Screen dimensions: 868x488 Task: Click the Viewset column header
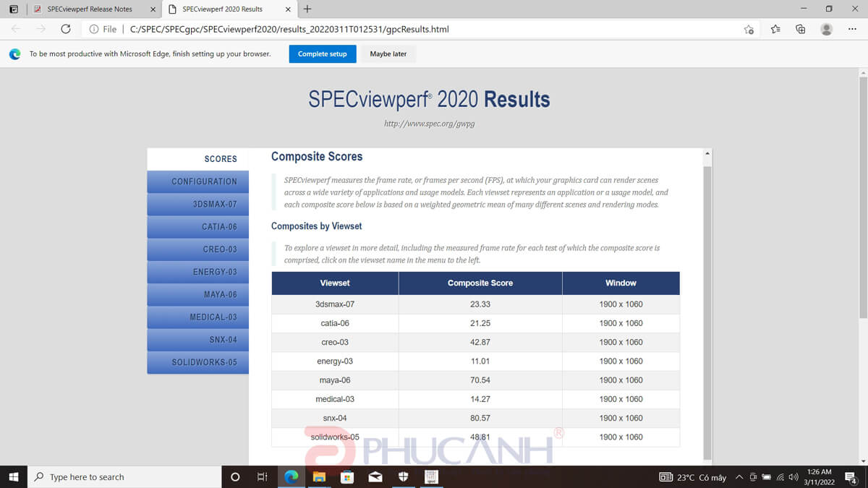(335, 283)
